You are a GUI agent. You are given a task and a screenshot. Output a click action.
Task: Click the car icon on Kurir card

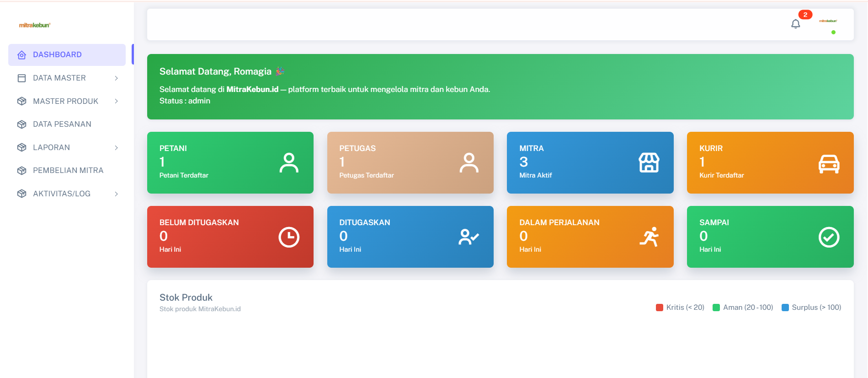tap(829, 163)
